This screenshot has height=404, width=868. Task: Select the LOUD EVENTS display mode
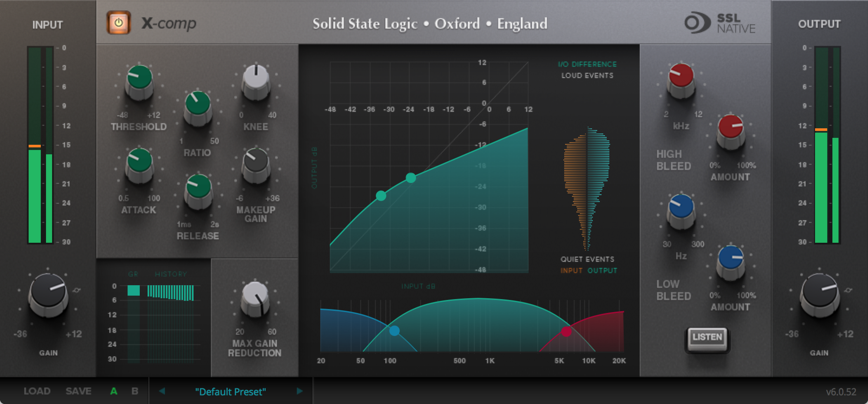587,75
